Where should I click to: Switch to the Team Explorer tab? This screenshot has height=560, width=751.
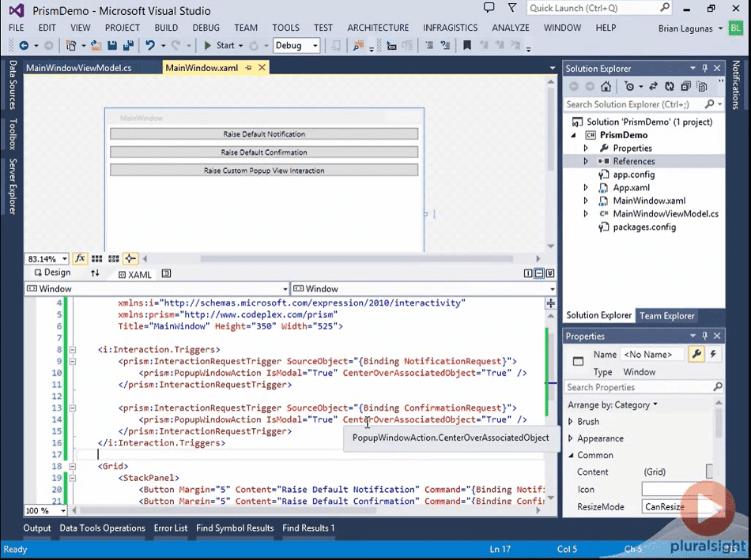pyautogui.click(x=666, y=316)
